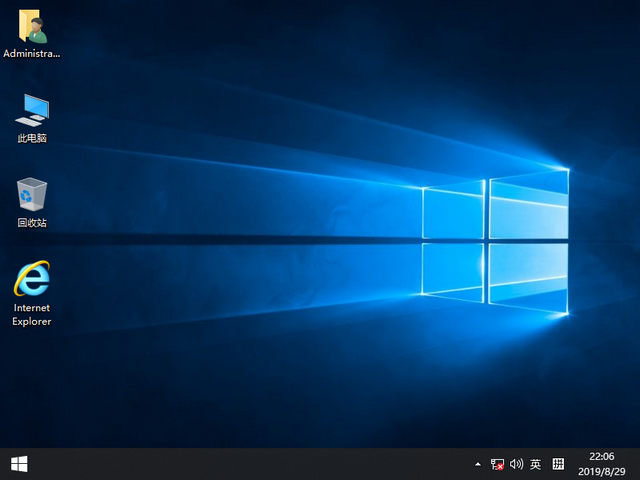Select the Administrator folder desktop icon
The image size is (640, 480).
[x=32, y=26]
